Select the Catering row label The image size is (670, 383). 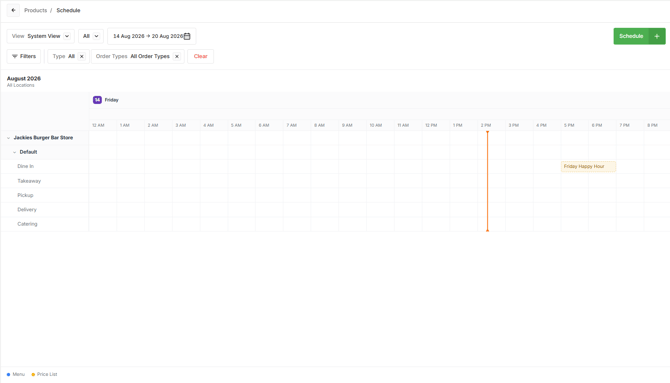point(27,224)
